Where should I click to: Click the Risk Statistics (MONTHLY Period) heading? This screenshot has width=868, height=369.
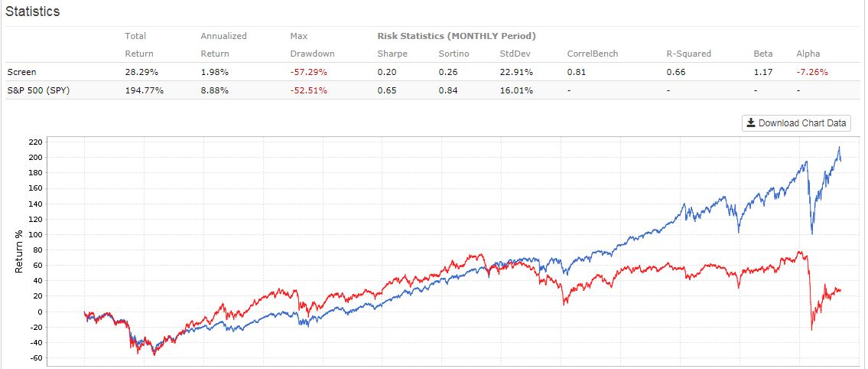click(457, 36)
